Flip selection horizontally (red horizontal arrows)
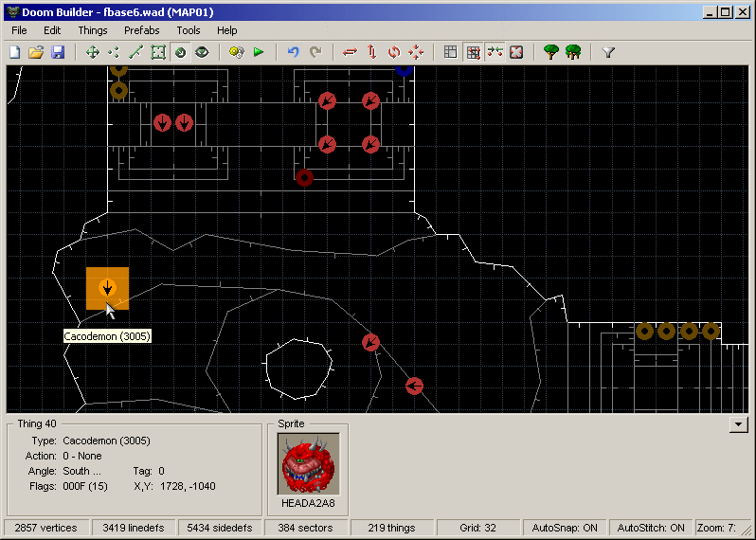This screenshot has height=540, width=756. click(350, 52)
